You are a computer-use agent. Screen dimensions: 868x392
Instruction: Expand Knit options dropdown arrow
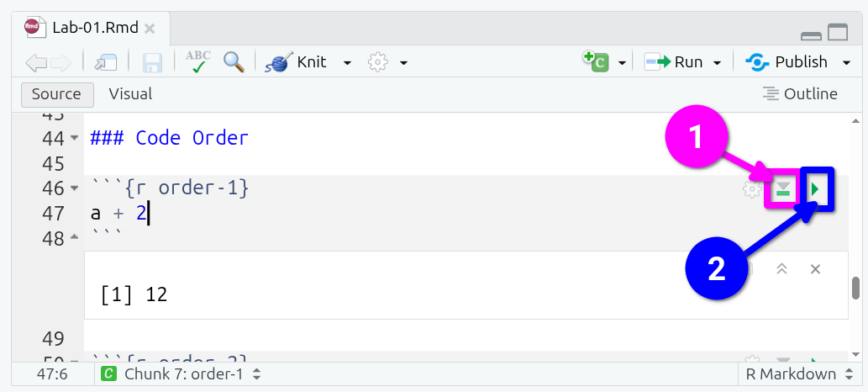pyautogui.click(x=347, y=62)
